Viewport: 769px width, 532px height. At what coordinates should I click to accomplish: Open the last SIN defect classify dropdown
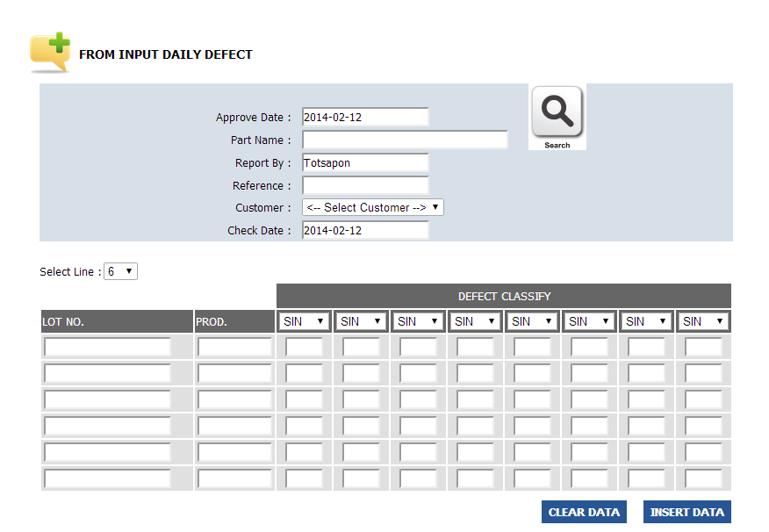click(704, 321)
